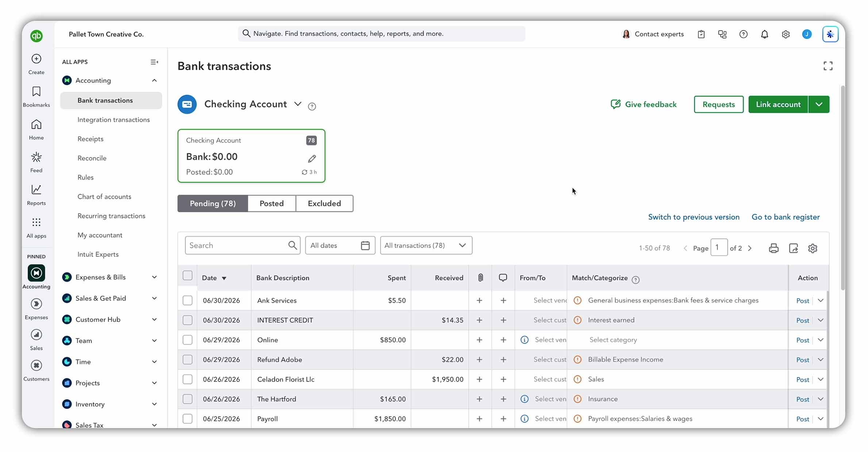This screenshot has height=452, width=868.
Task: Click the transactions Search field
Action: coord(242,245)
